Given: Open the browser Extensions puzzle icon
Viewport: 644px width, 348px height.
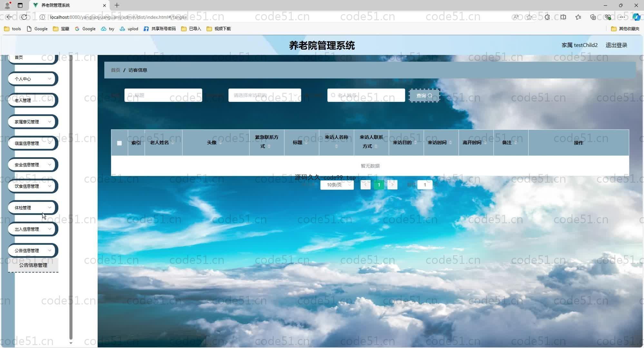Looking at the screenshot, I should tap(547, 17).
